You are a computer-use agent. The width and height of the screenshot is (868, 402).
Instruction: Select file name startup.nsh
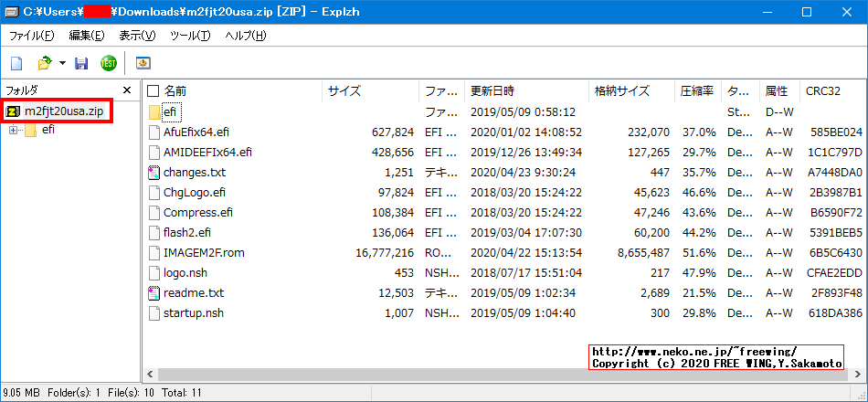pyautogui.click(x=194, y=313)
